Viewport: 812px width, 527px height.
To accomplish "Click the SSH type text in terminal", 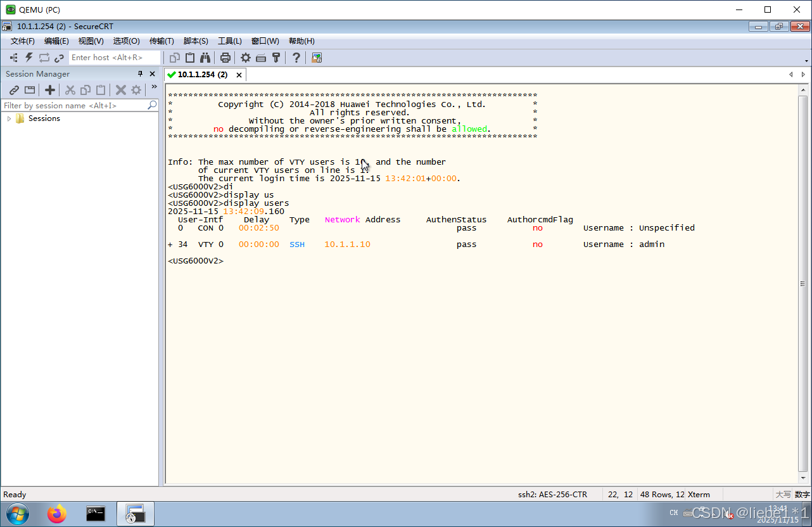I will [297, 244].
